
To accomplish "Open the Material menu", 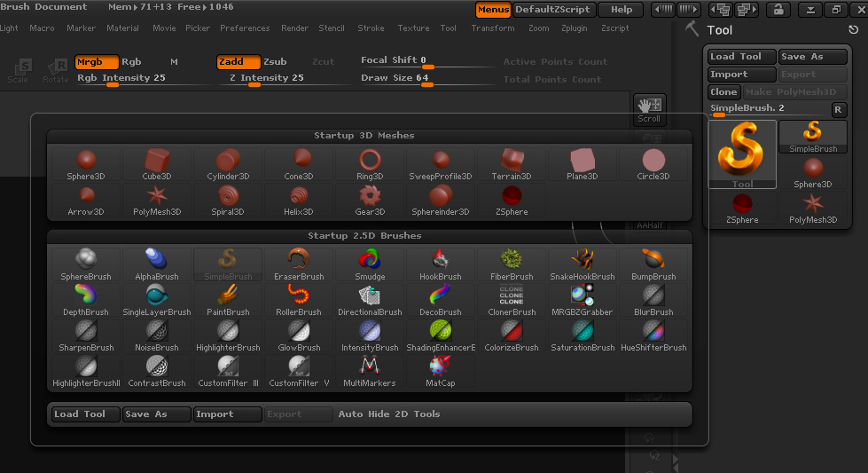I will pos(122,28).
